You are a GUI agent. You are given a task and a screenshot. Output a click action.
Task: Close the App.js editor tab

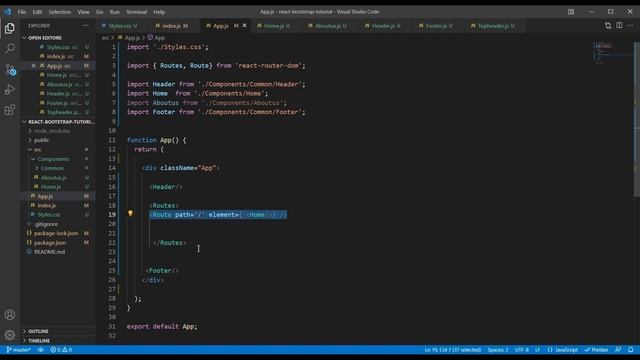point(244,26)
